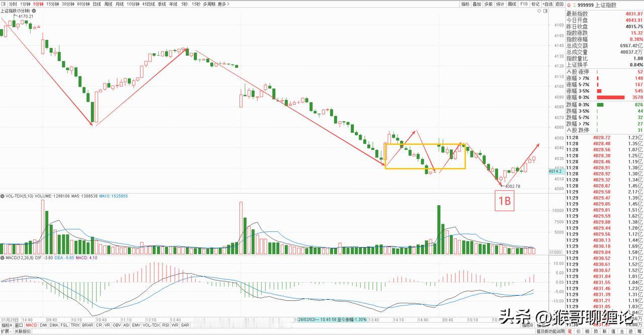Select the 筹 tab at bottom right
Viewport: 644px width, 335px height.
[x=639, y=331]
